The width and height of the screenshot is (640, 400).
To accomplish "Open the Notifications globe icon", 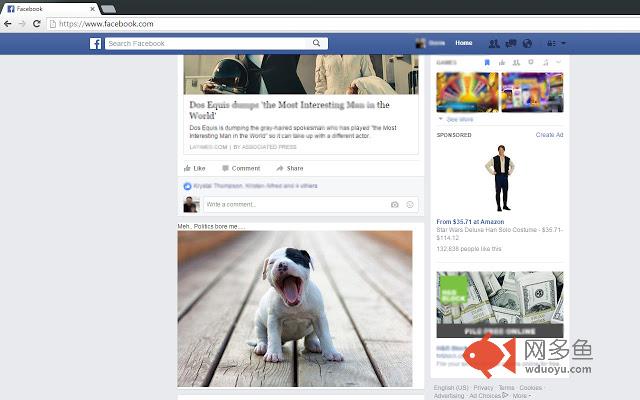I will [x=527, y=43].
